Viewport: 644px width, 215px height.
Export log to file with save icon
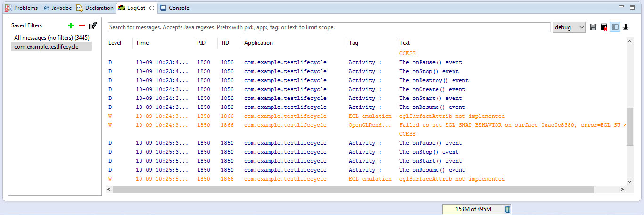(x=593, y=27)
